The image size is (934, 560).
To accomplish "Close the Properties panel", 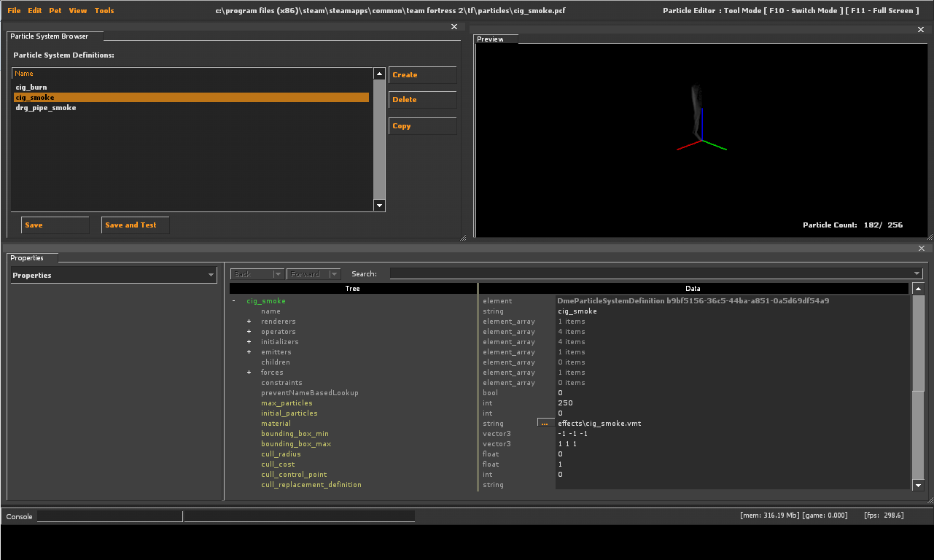I will coord(921,249).
